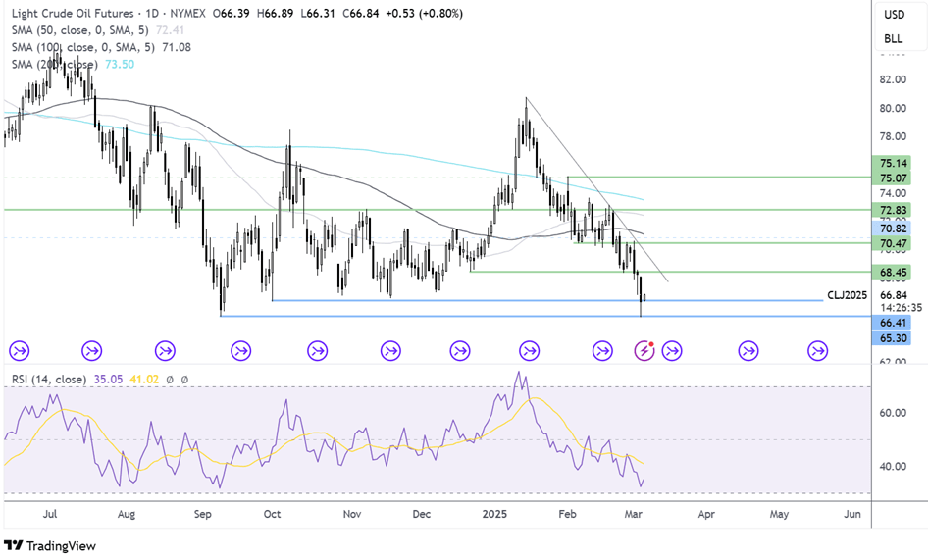Click the Sep label on time axis

(202, 514)
